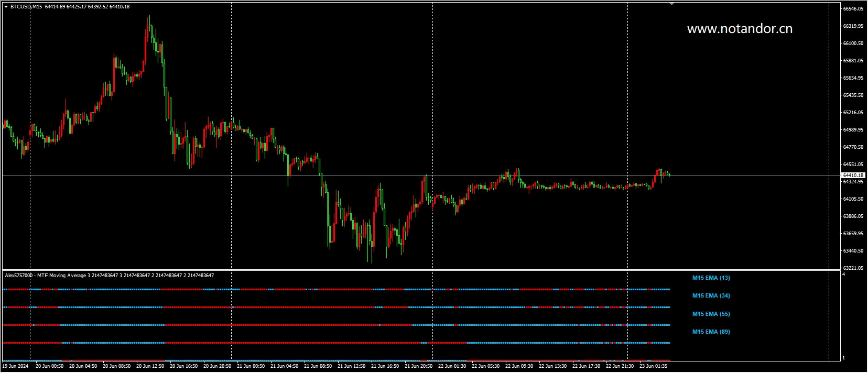
Task: Click the 65881.05 price scale value
Action: (853, 61)
